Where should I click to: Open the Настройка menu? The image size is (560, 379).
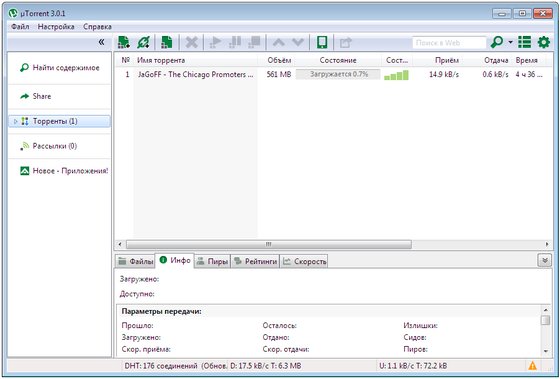pos(56,26)
